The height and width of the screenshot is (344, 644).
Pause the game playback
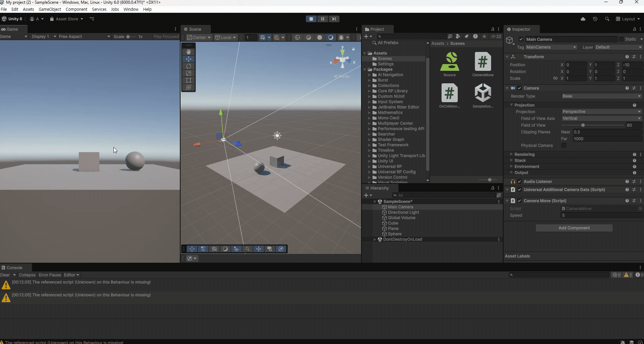pyautogui.click(x=322, y=19)
